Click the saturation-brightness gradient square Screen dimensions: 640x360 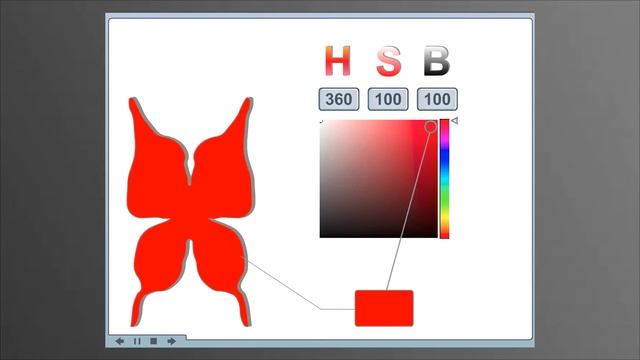coord(378,179)
